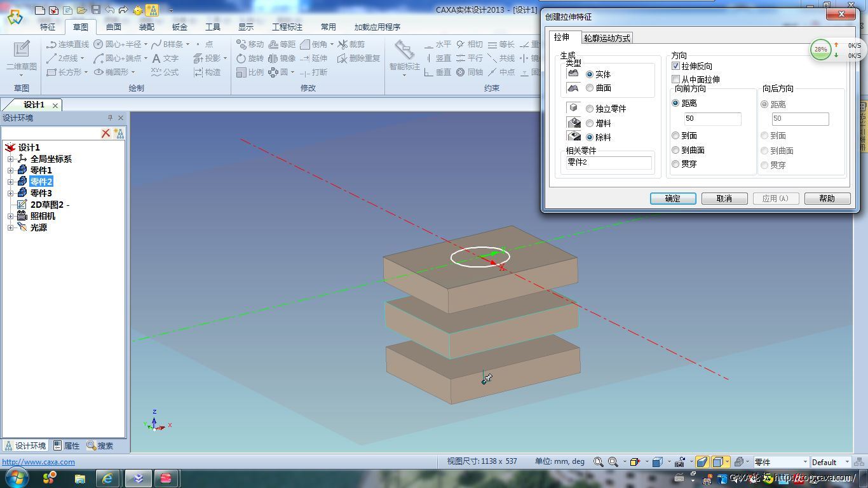868x488 pixels.
Task: Switch to the 曲面 ribbon tab
Action: point(114,27)
